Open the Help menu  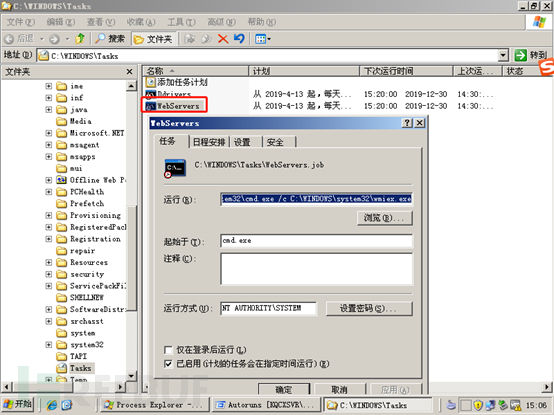(x=262, y=22)
